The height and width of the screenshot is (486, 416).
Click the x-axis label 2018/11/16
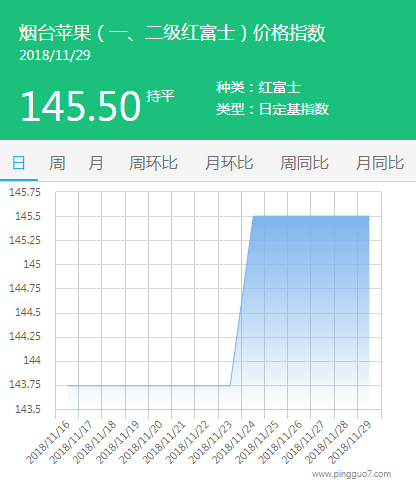(x=48, y=442)
